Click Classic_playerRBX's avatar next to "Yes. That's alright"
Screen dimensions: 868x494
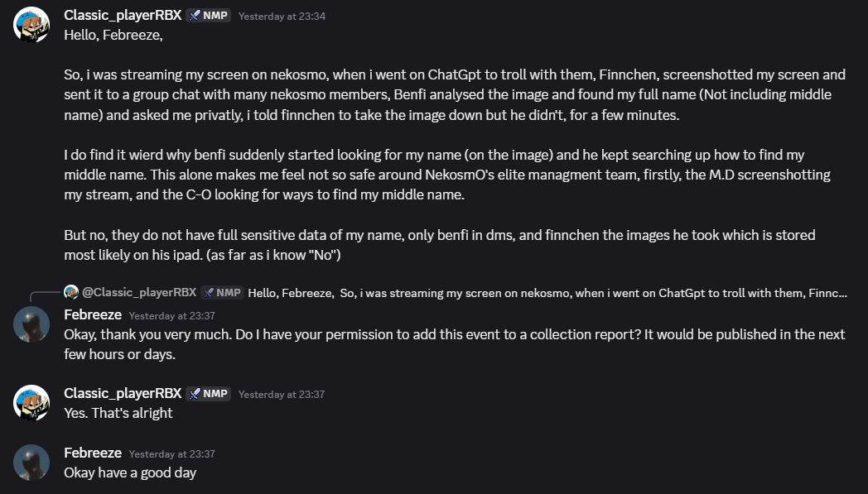click(x=31, y=403)
